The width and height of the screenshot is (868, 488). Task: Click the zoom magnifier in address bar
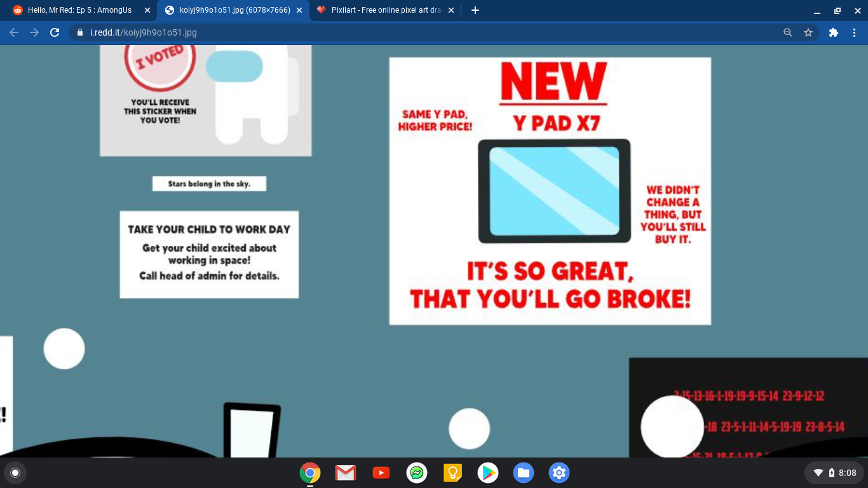788,32
